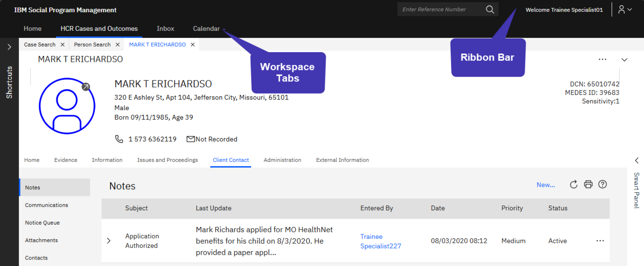This screenshot has height=266, width=644.
Task: Open the Inbox tab
Action: coord(165,28)
